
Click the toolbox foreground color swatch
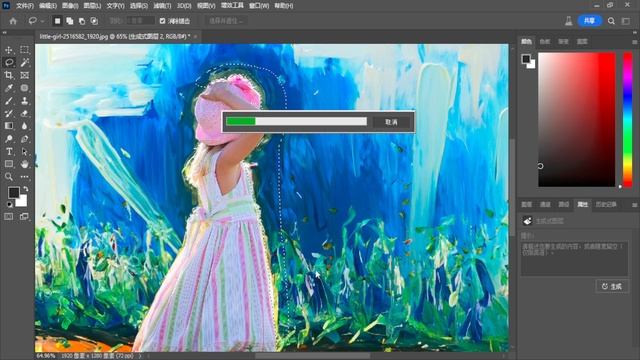click(x=13, y=192)
